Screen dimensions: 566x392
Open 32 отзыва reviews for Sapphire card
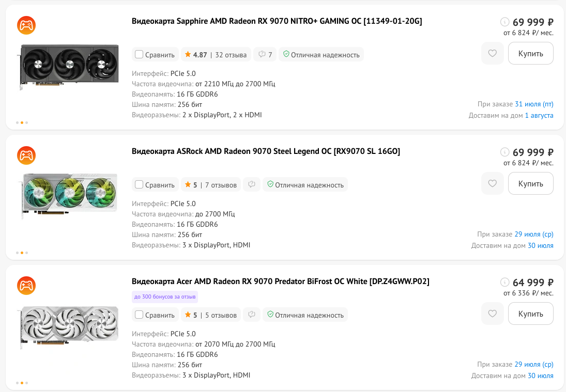[231, 55]
